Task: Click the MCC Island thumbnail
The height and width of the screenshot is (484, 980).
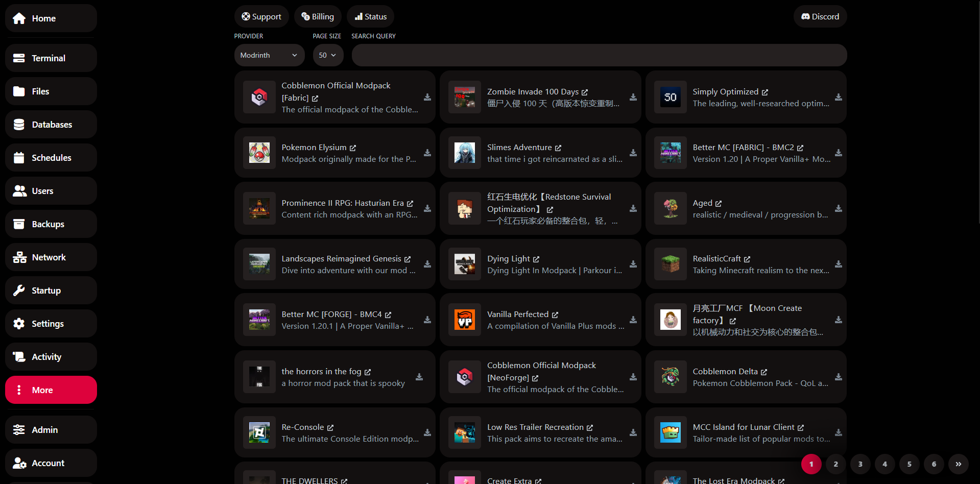Action: 671,432
